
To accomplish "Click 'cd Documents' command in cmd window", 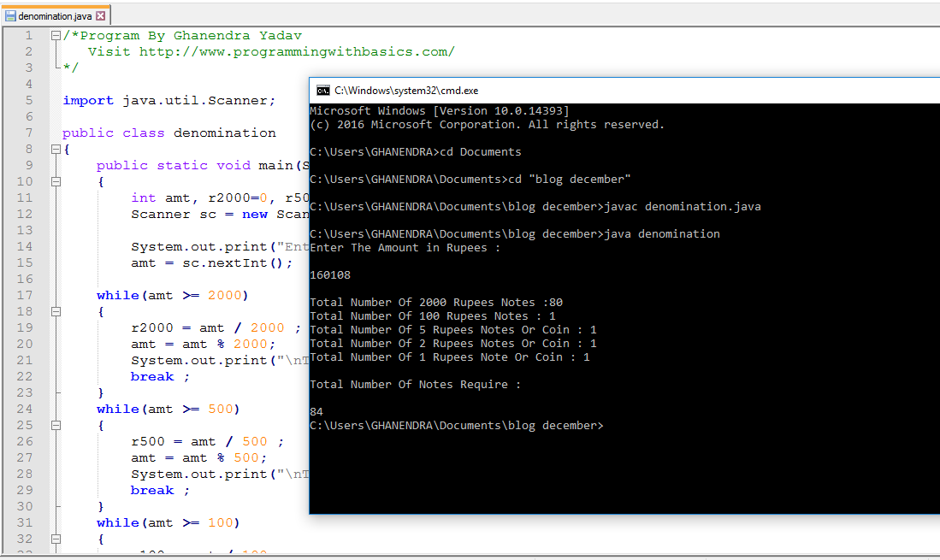I will click(481, 152).
